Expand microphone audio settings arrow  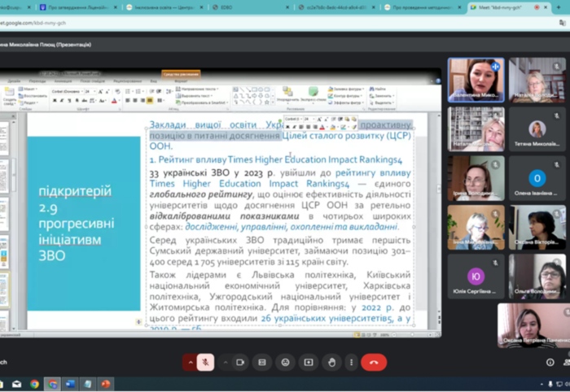click(x=191, y=362)
